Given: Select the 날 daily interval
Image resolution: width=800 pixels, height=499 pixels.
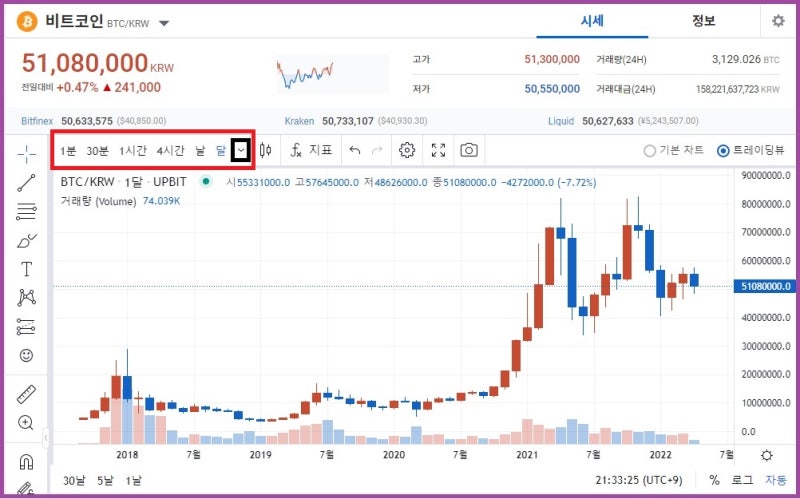Looking at the screenshot, I should pyautogui.click(x=200, y=151).
